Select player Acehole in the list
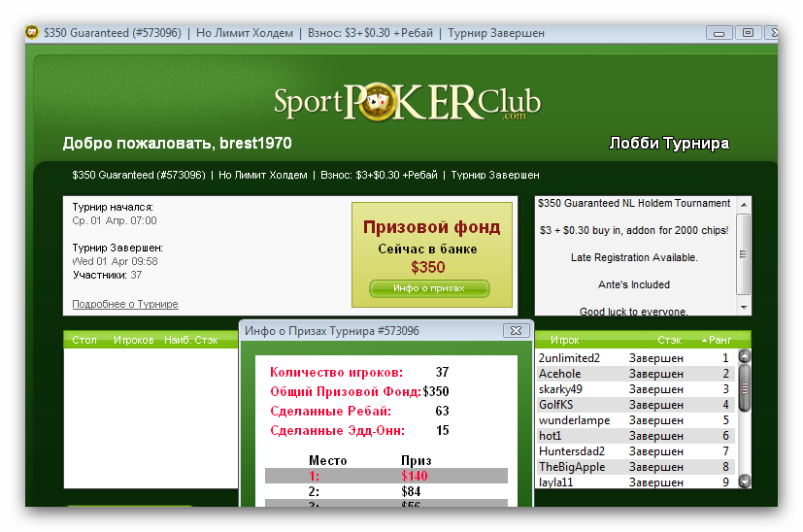Image resolution: width=803 pixels, height=532 pixels. point(634,374)
